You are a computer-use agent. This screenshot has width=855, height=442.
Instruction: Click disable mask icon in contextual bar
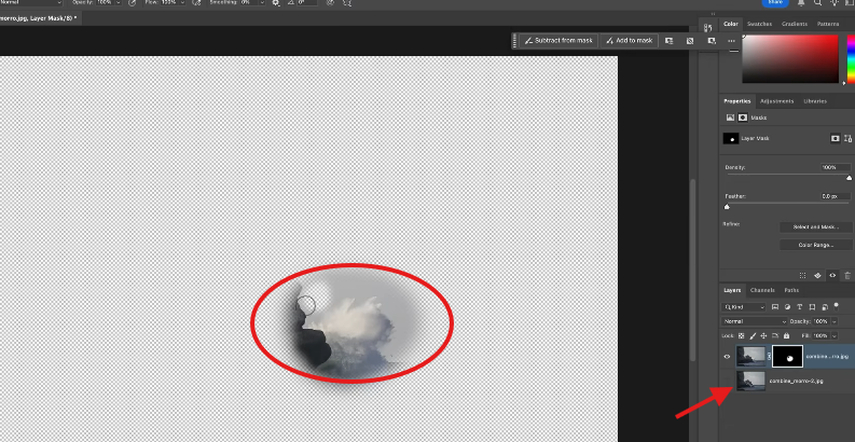690,41
